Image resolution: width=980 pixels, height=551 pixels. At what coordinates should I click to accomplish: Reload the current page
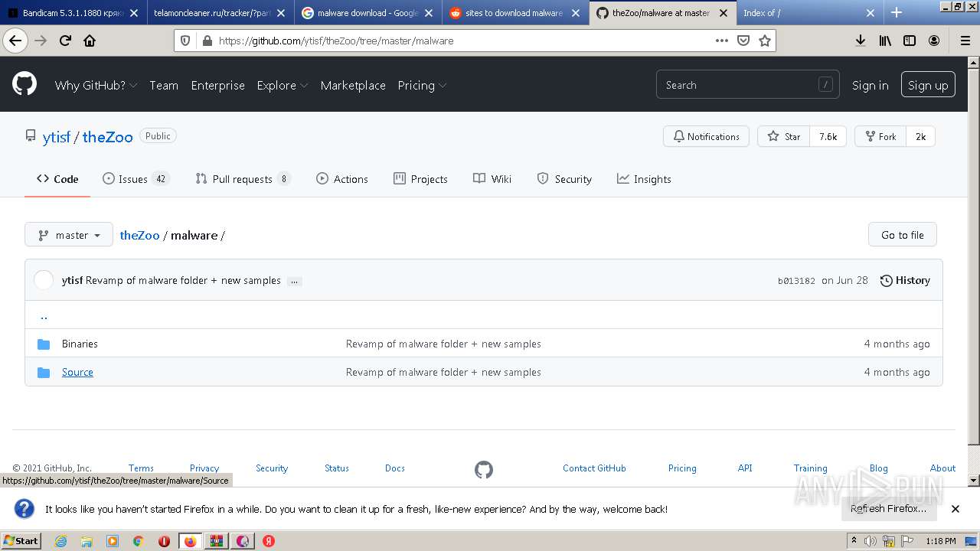click(x=65, y=41)
